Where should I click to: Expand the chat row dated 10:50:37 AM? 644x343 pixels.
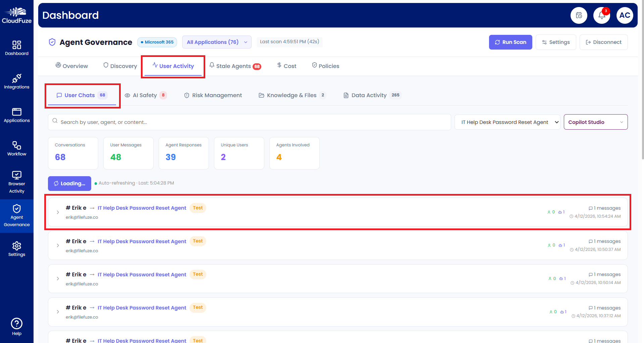click(x=58, y=246)
